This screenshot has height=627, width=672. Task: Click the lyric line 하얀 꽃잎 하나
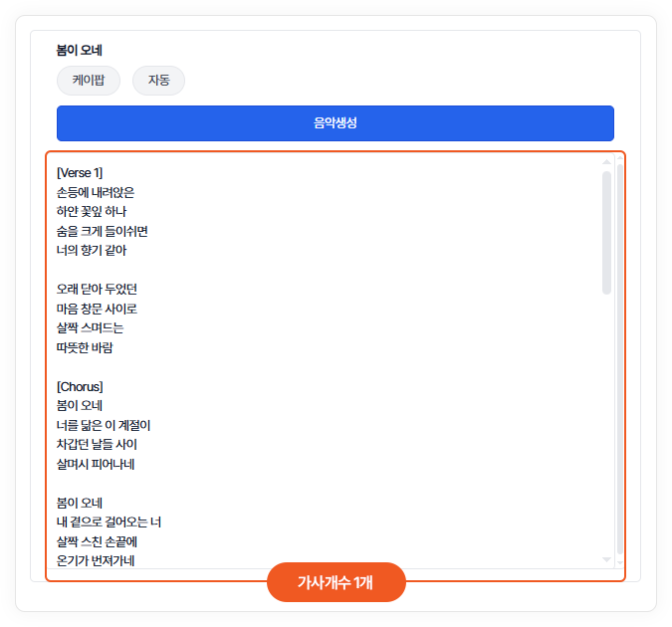click(92, 212)
